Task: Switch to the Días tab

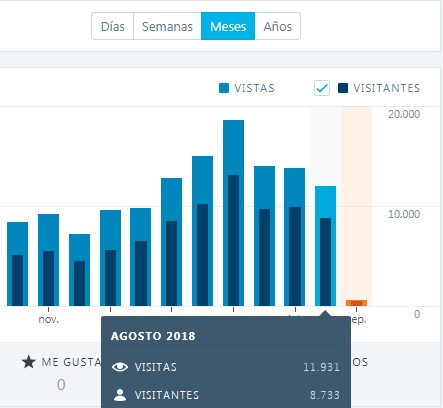Action: pos(113,26)
